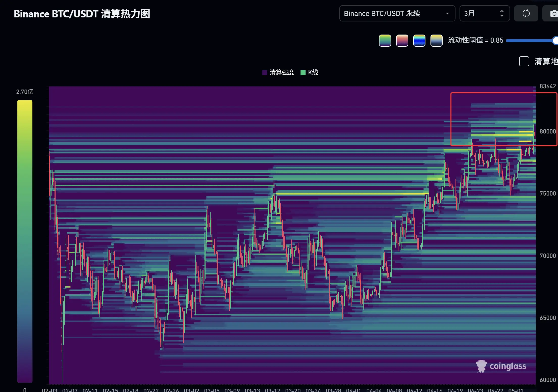Click the 04-12 date axis label
558x392 pixels.
click(415, 390)
